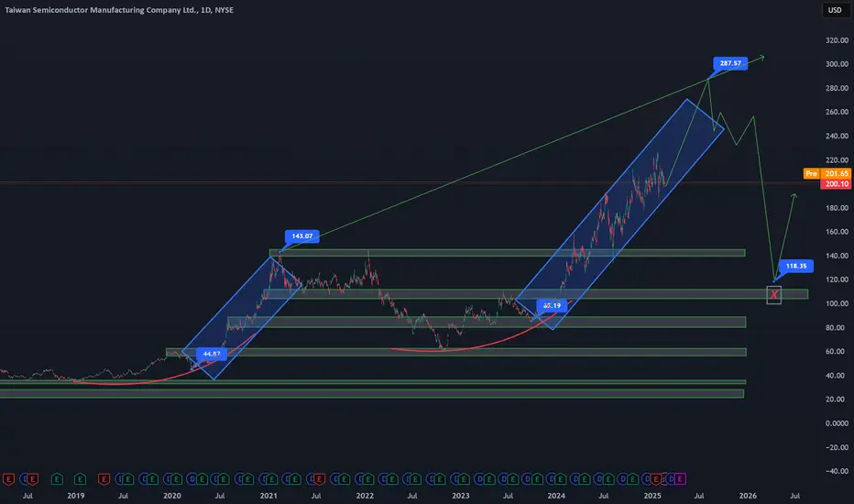Click the 320.00 price axis value

837,40
